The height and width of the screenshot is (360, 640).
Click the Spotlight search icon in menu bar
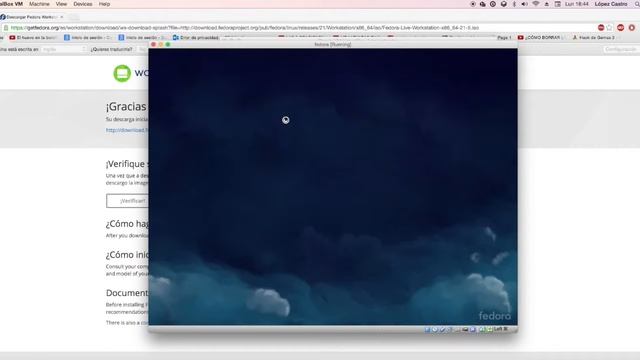637,4
